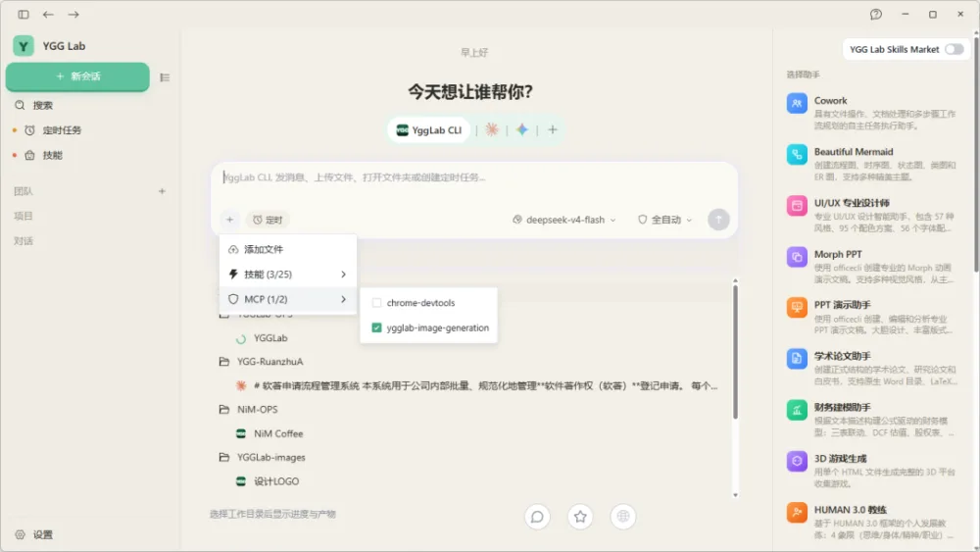Click the chat bubble icon at bottom
This screenshot has width=980, height=552.
click(x=537, y=517)
